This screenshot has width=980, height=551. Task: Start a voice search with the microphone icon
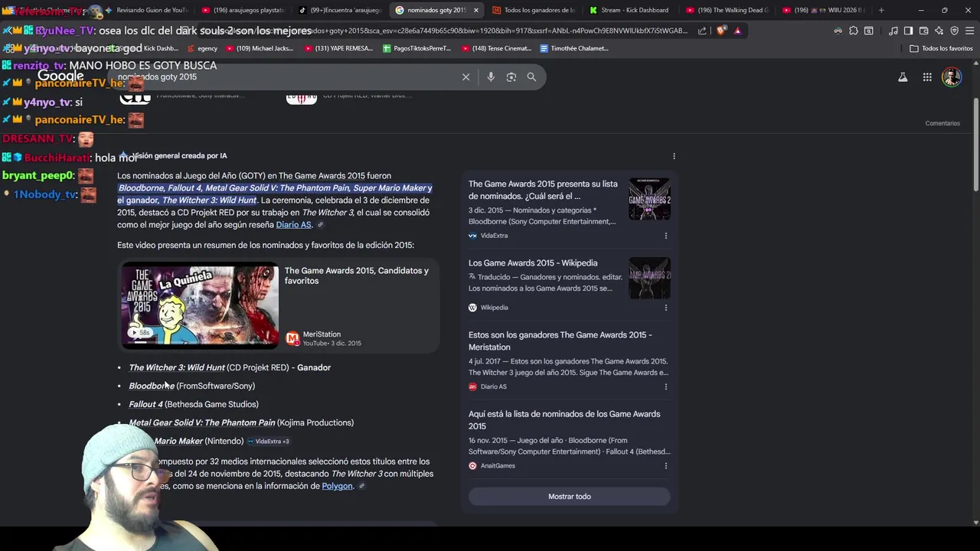(x=491, y=77)
